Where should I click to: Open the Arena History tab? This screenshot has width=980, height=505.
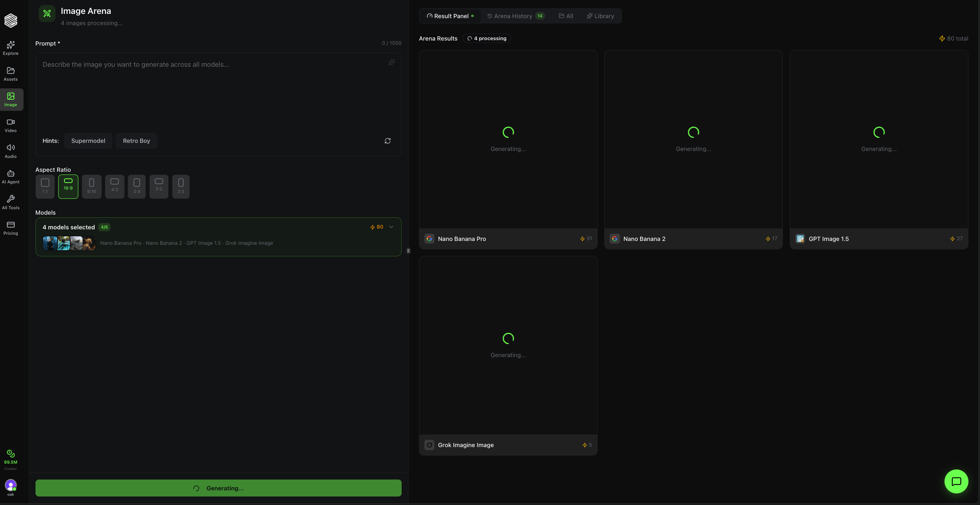point(513,16)
